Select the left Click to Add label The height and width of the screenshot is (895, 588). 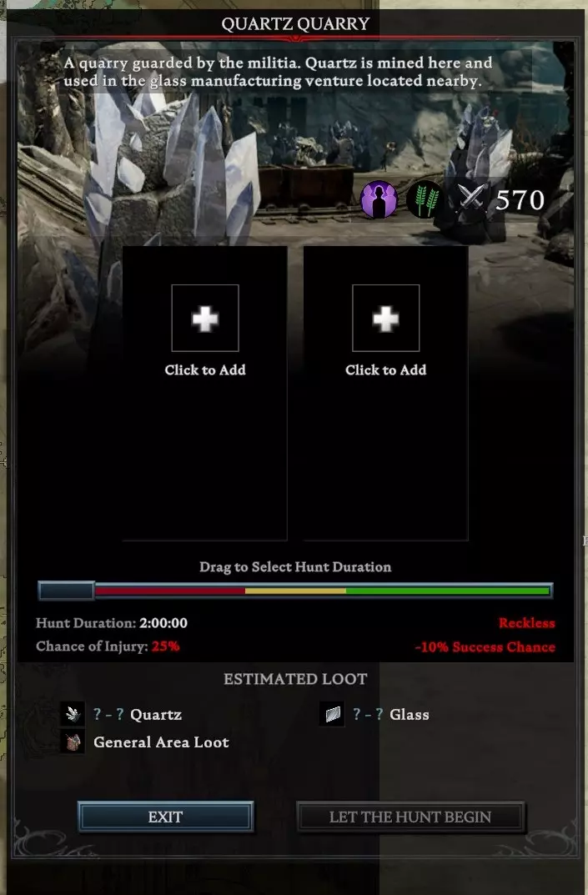point(205,370)
